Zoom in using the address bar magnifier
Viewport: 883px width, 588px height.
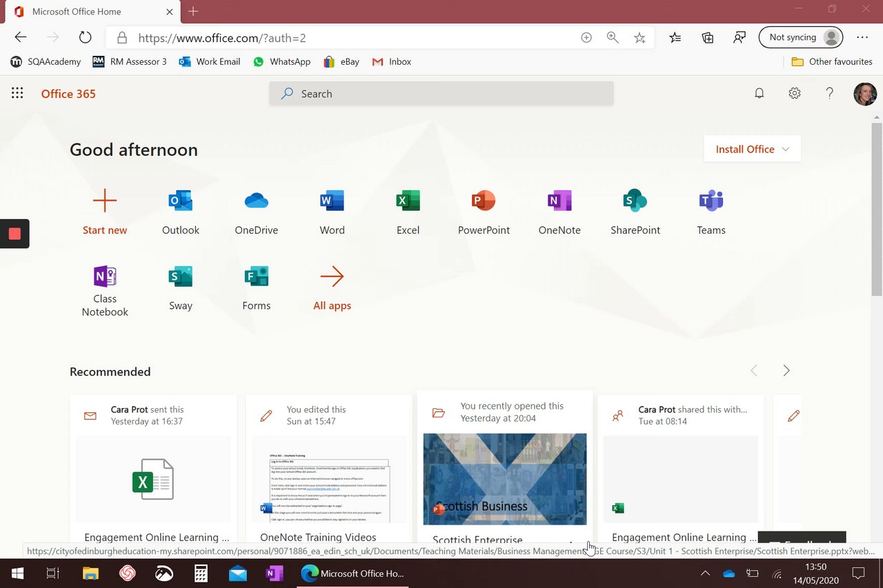pos(613,38)
